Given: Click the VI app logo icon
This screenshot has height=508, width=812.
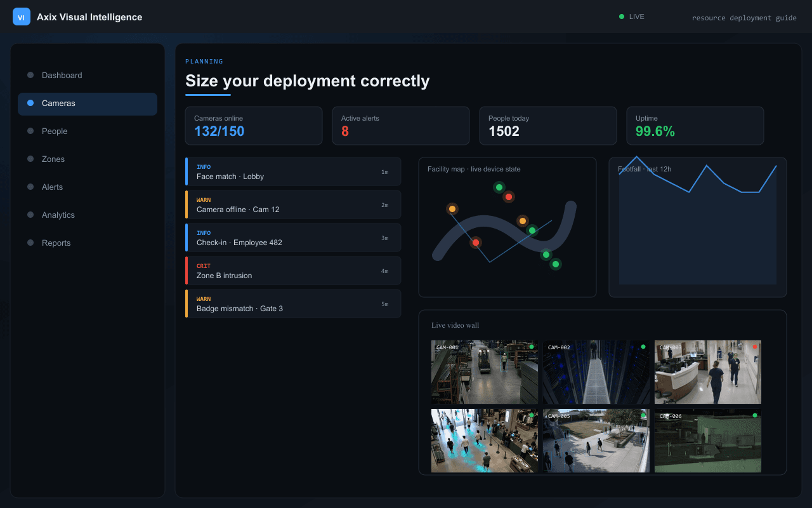Looking at the screenshot, I should point(22,17).
